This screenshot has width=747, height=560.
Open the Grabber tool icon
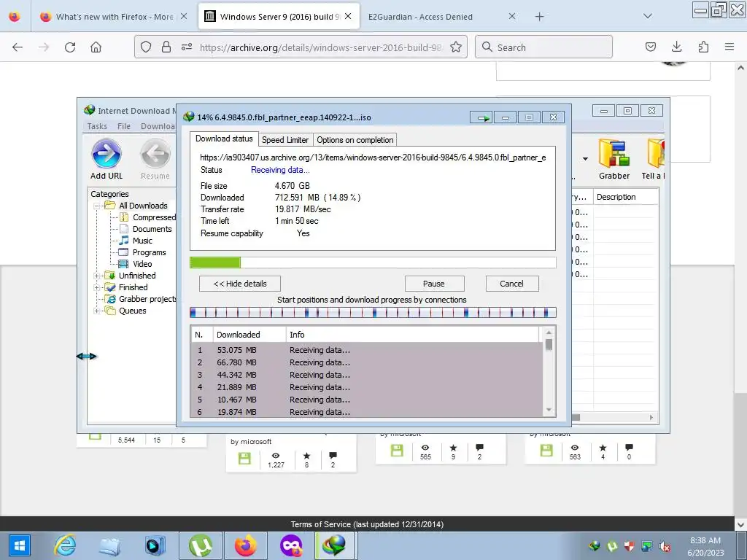click(614, 154)
